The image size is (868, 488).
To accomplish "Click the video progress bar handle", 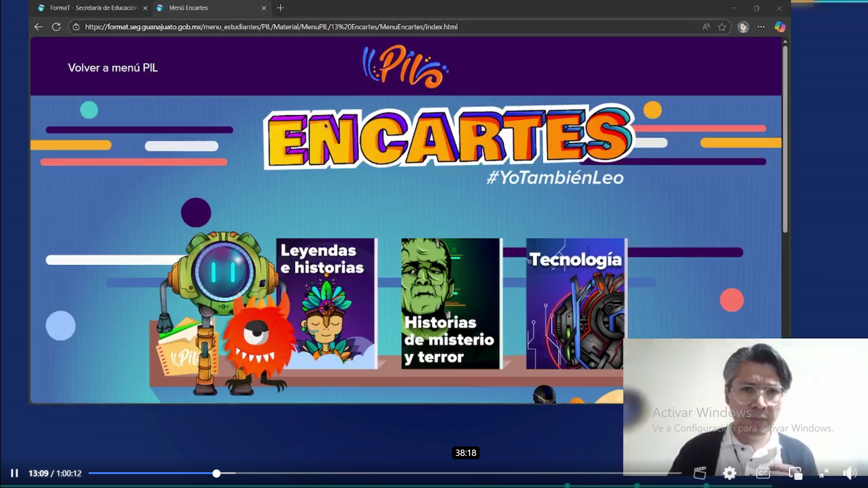I will tap(217, 473).
